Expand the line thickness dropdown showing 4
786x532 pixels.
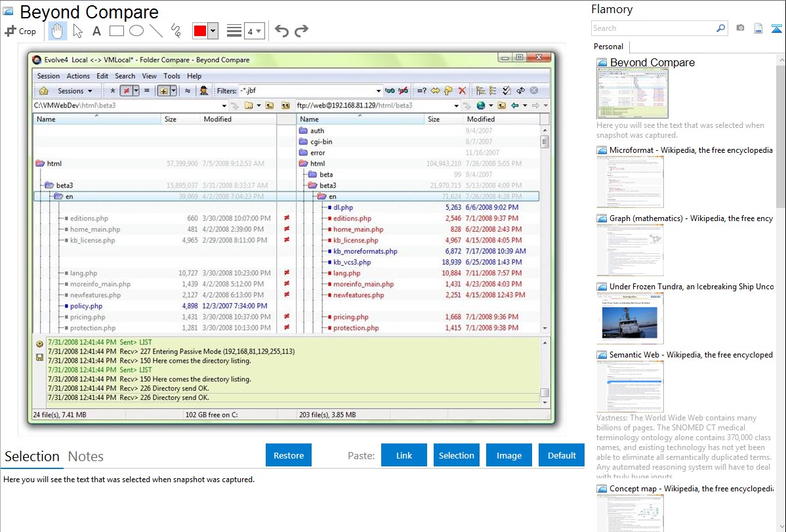[x=255, y=31]
